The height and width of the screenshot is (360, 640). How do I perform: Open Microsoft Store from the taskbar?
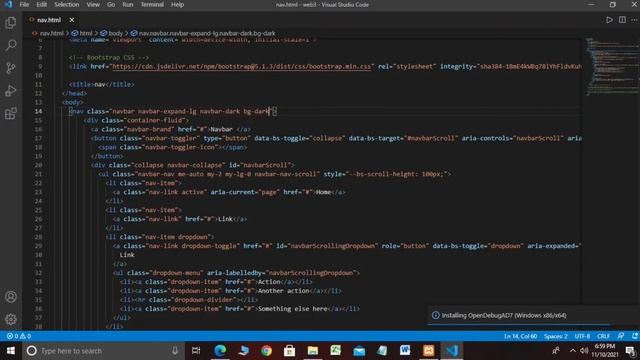(289, 351)
